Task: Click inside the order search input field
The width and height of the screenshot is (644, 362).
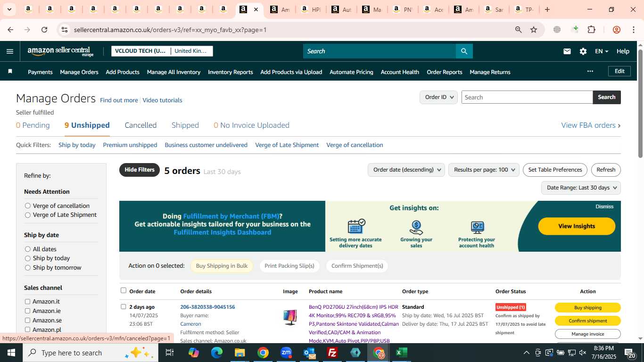Action: point(527,97)
